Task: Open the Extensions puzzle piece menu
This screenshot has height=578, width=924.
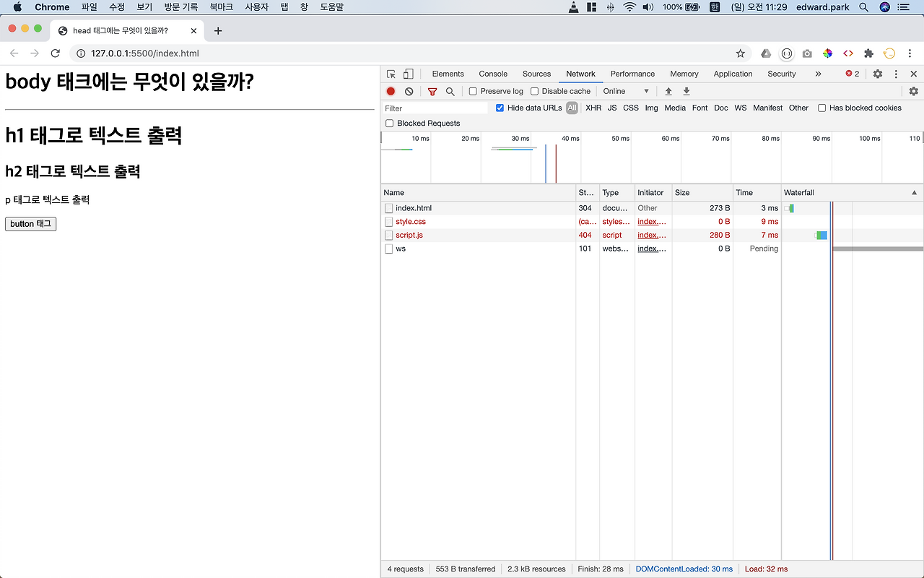Action: coord(868,53)
